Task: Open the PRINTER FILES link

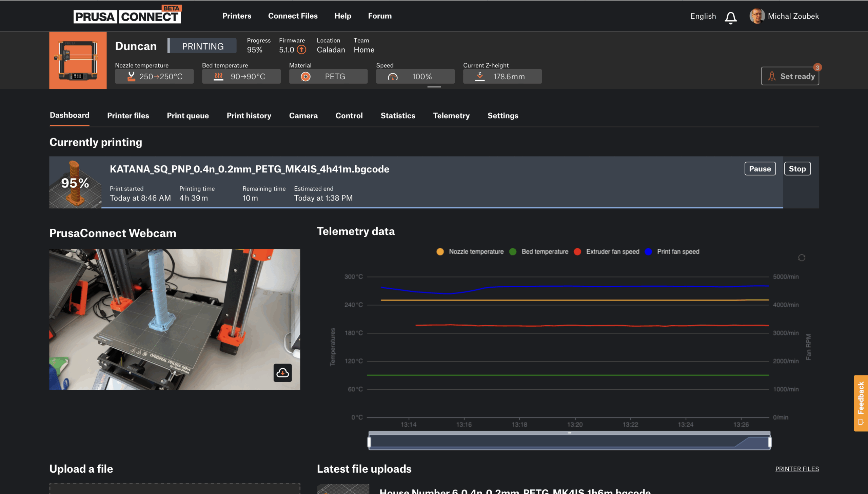Action: tap(797, 469)
